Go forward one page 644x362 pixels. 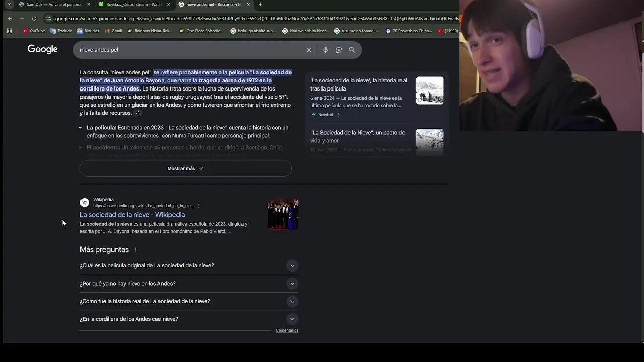coord(22,19)
